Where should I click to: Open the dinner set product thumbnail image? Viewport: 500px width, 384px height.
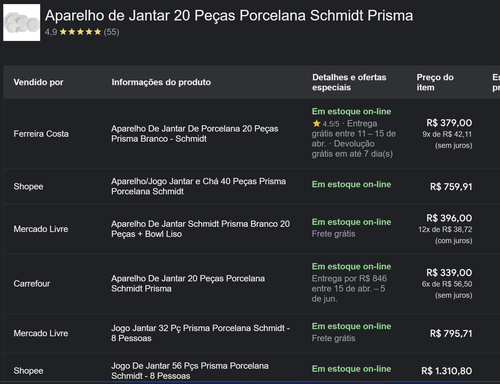pos(22,23)
